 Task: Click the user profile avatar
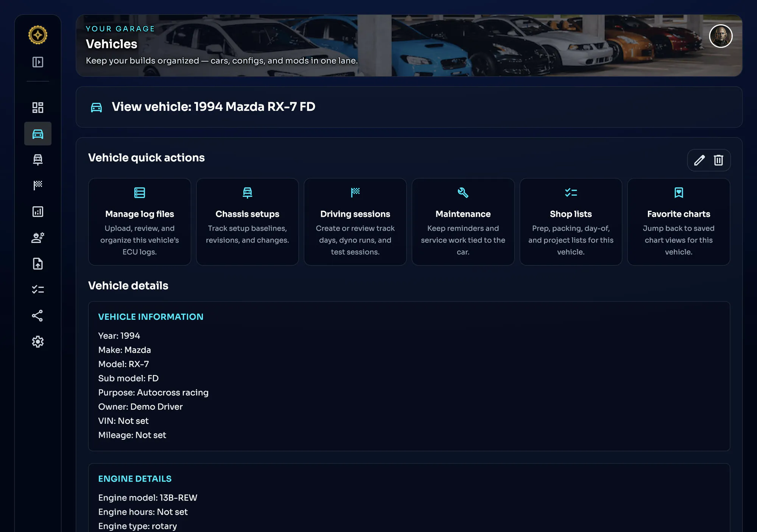coord(721,36)
